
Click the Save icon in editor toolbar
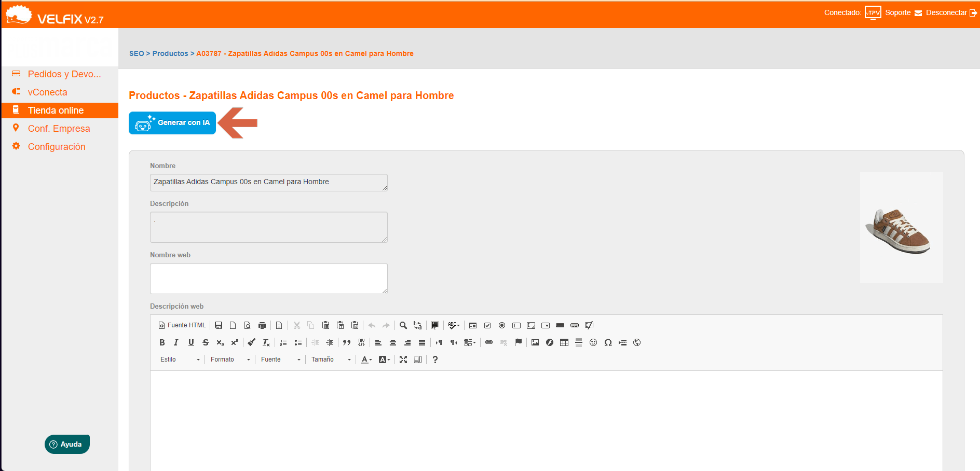coord(219,325)
